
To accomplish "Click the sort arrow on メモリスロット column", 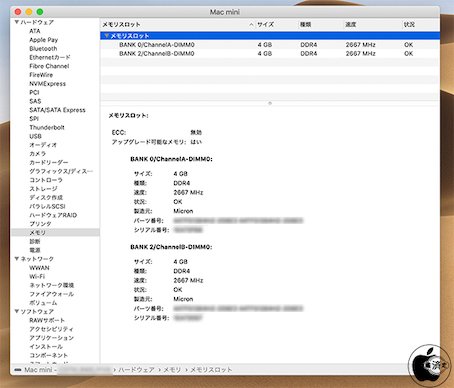I will click(251, 25).
